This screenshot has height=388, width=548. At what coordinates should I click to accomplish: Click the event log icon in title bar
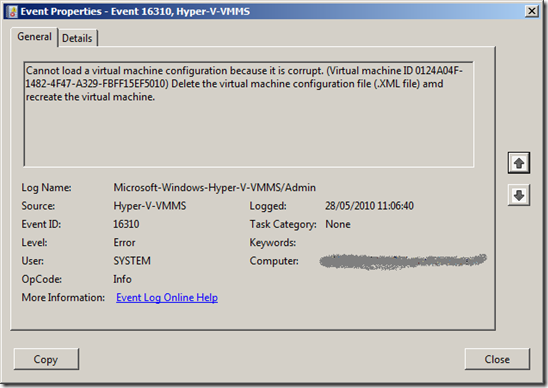[12, 12]
